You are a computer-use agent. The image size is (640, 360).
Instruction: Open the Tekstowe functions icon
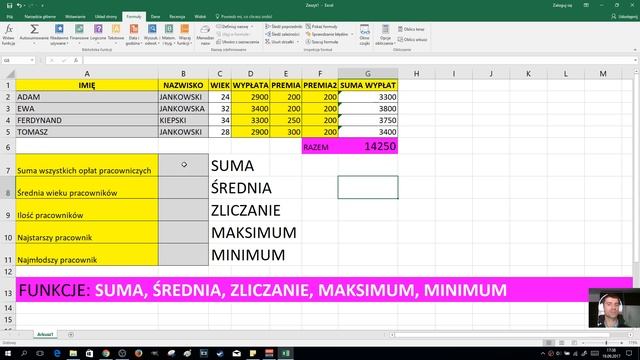point(116,29)
